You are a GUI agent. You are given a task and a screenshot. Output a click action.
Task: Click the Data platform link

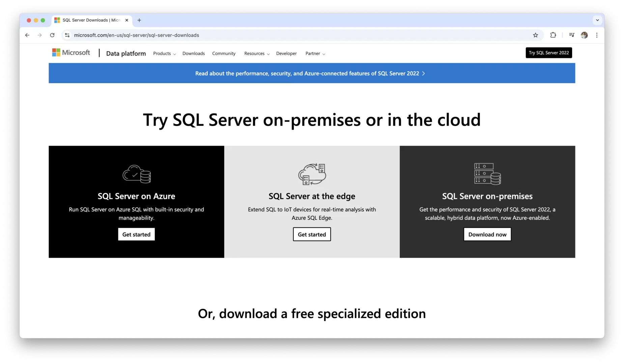[126, 54]
